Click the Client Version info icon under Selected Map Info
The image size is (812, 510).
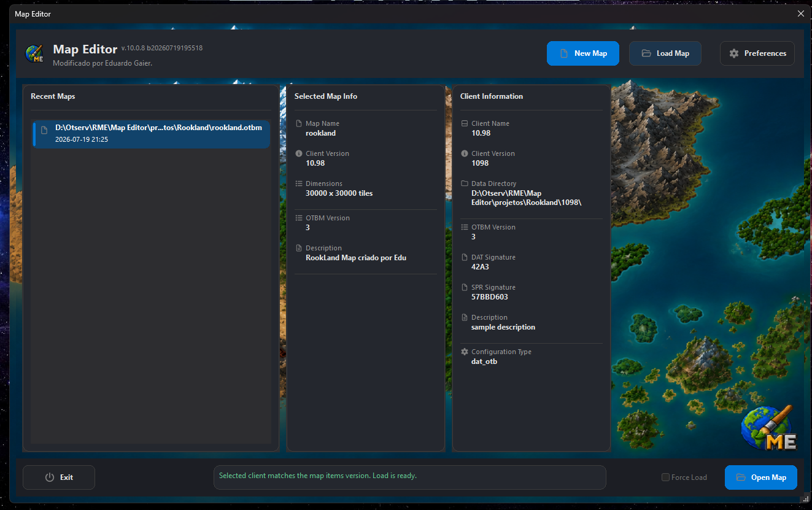click(299, 153)
